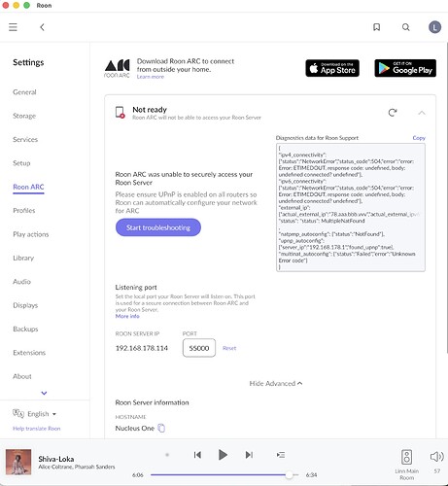The width and height of the screenshot is (448, 486).
Task: Collapse the Not ready status panel
Action: 422,113
